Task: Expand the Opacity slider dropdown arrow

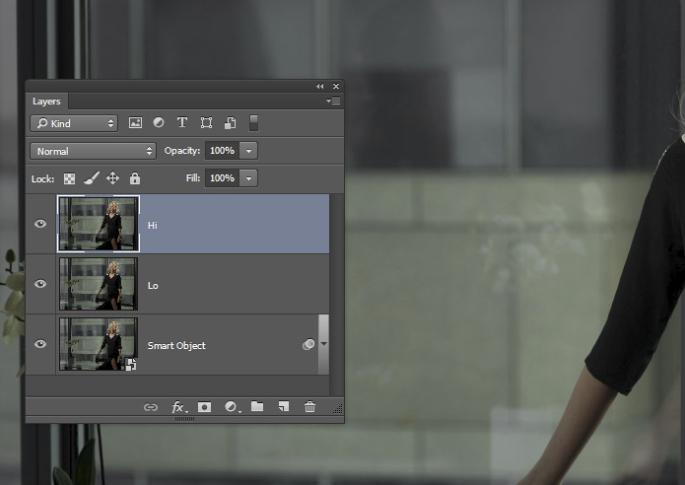Action: click(248, 151)
